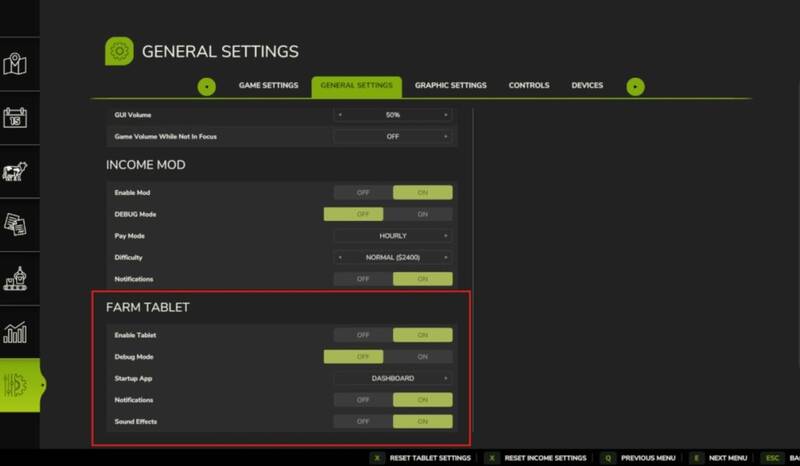
Task: Click left arrow of Difficulty selector
Action: (x=339, y=257)
